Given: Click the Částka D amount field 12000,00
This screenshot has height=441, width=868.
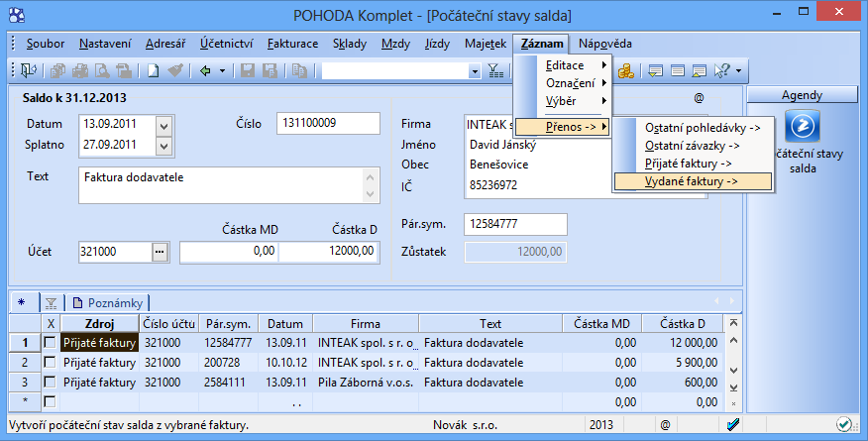Looking at the screenshot, I should click(x=329, y=251).
